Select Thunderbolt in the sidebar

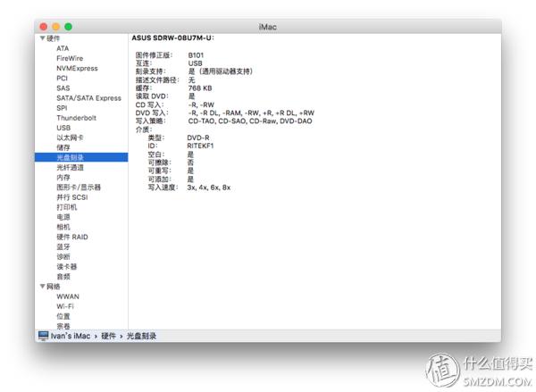(76, 118)
